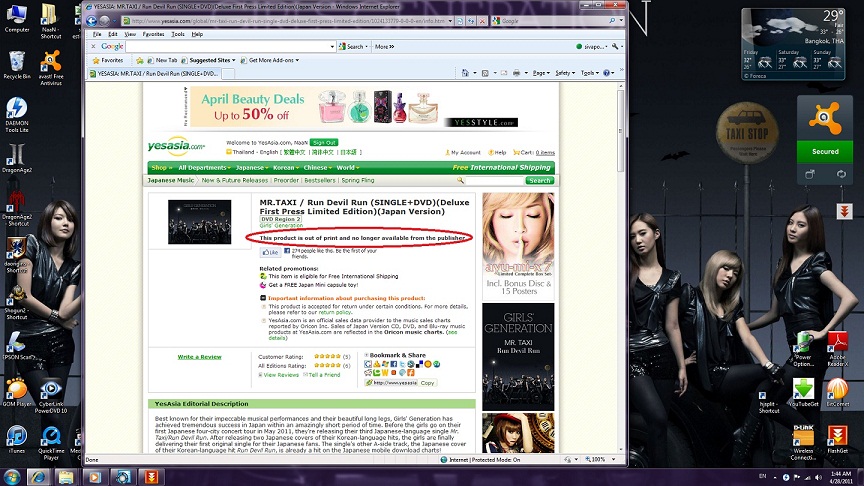The width and height of the screenshot is (864, 486).
Task: Click the Cart 0 items link
Action: click(x=534, y=153)
